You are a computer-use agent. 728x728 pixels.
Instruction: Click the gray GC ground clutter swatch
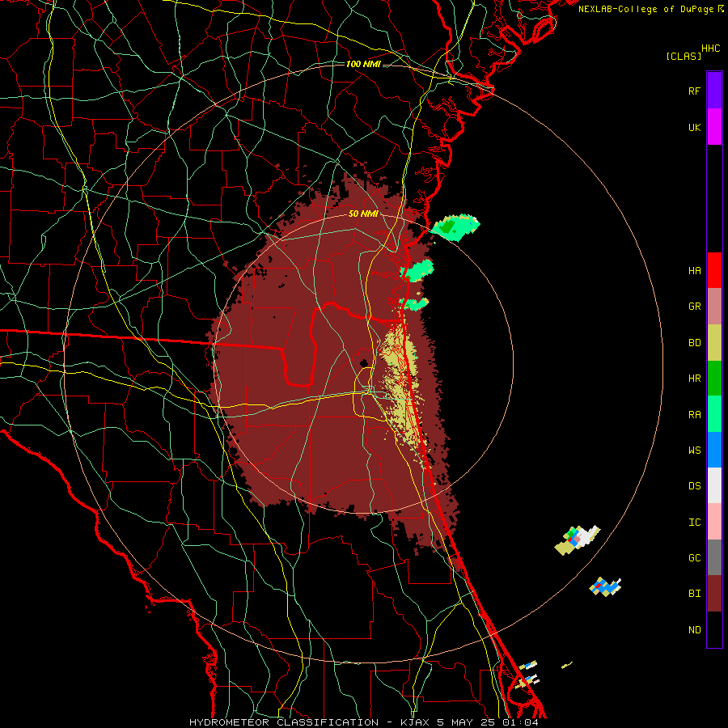coord(714,557)
